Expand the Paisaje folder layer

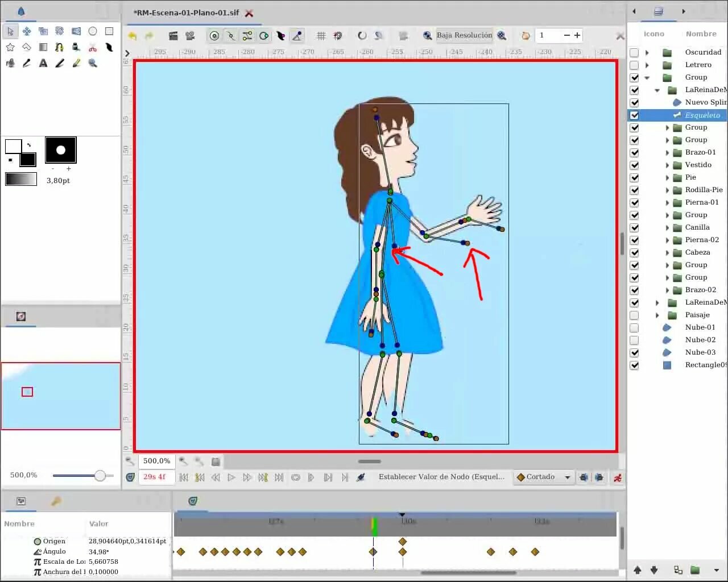pos(657,315)
